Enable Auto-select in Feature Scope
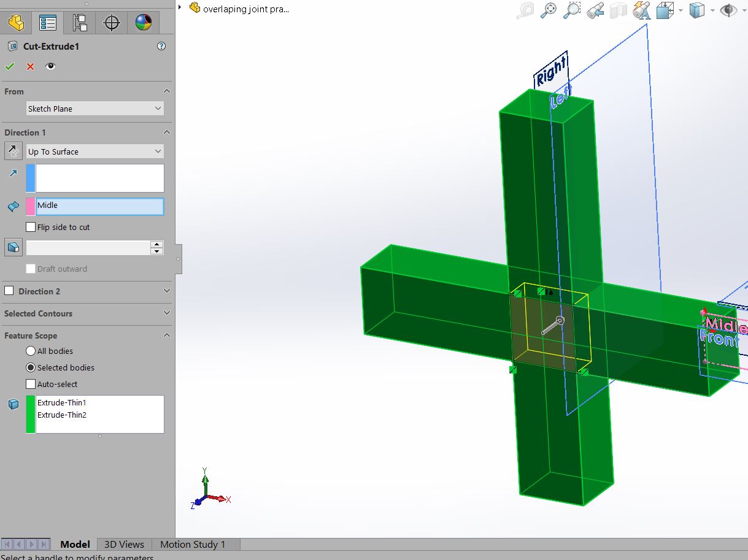748x560 pixels. pos(31,383)
